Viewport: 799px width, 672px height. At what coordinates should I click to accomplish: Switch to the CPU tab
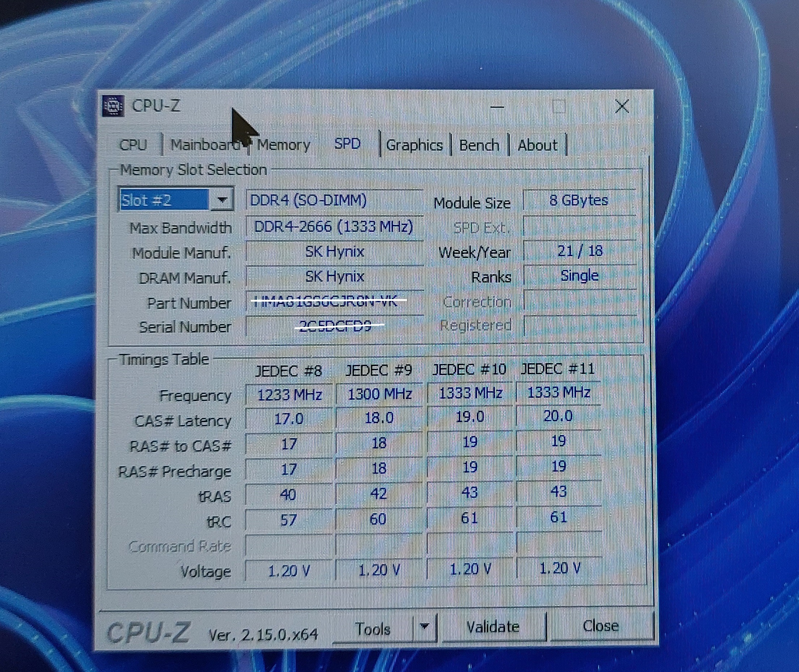133,145
